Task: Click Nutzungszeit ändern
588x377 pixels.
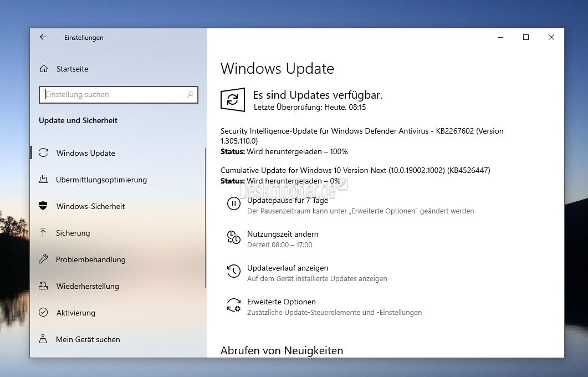Action: [x=283, y=234]
